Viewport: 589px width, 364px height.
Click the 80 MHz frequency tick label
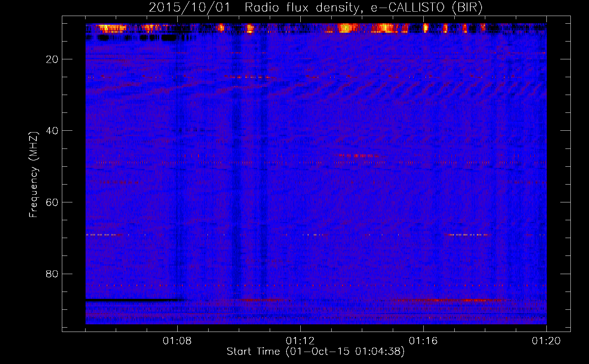tap(52, 274)
